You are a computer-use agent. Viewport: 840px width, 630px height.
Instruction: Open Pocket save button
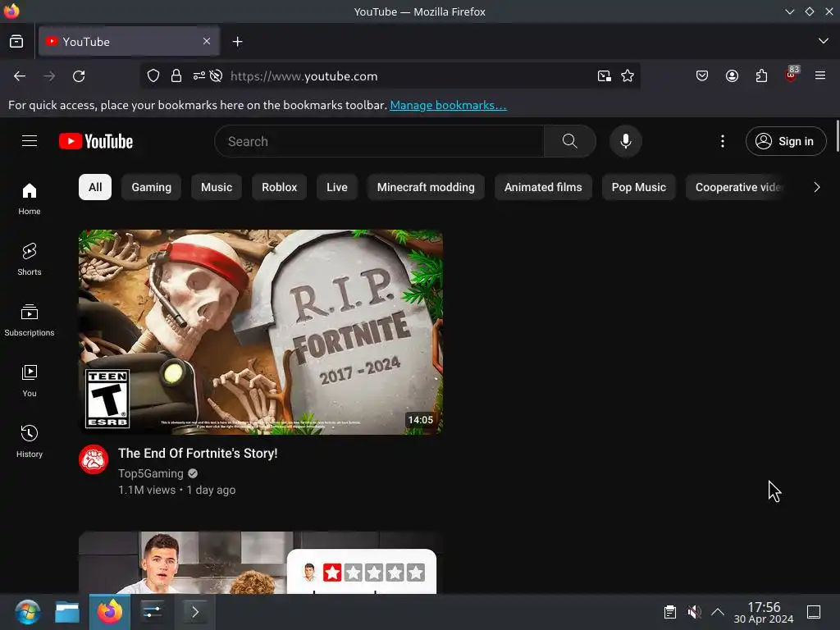click(x=702, y=76)
